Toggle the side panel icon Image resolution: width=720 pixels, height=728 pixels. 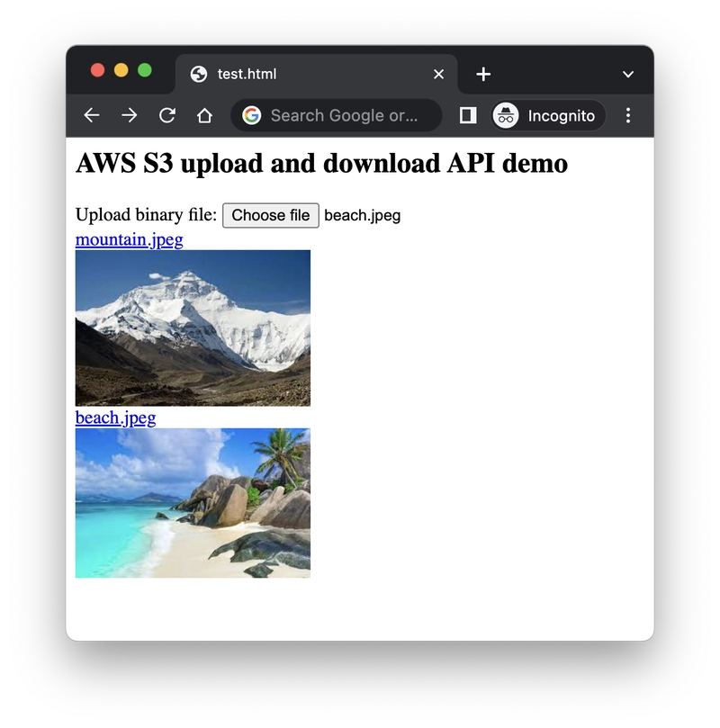[468, 115]
